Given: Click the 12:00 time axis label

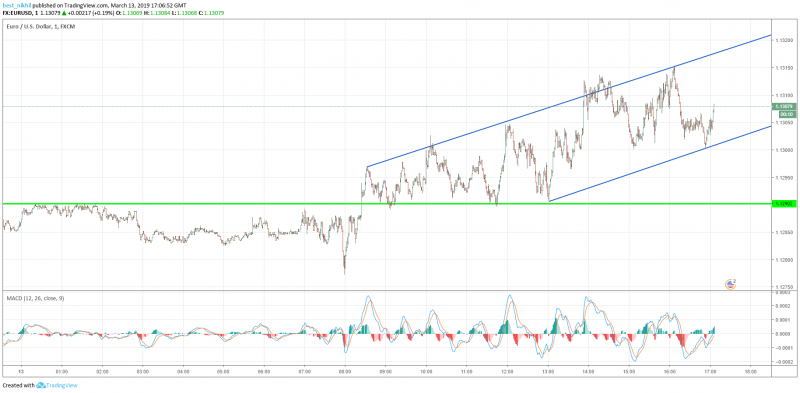Looking at the screenshot, I should tap(507, 372).
